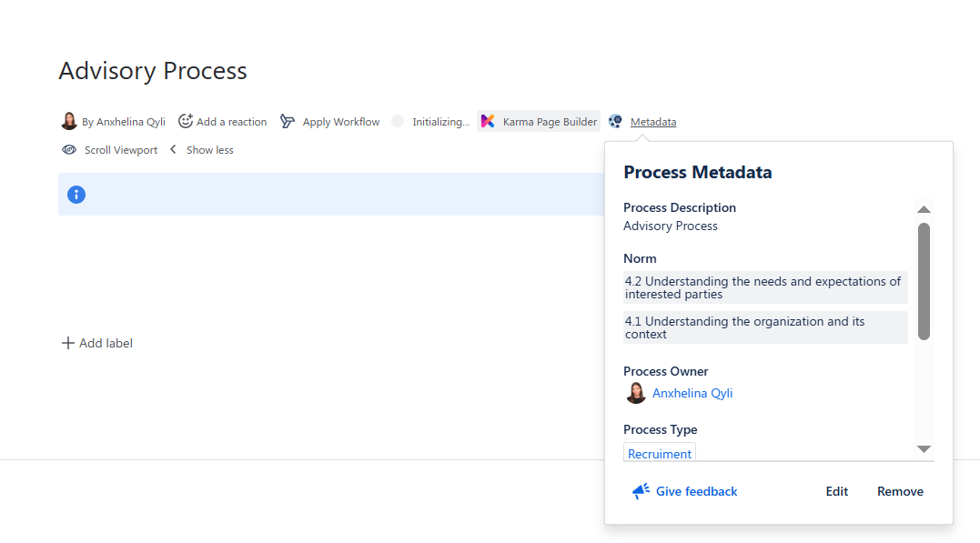Click the Scroll Viewport eye icon
This screenshot has width=980, height=543.
point(69,150)
